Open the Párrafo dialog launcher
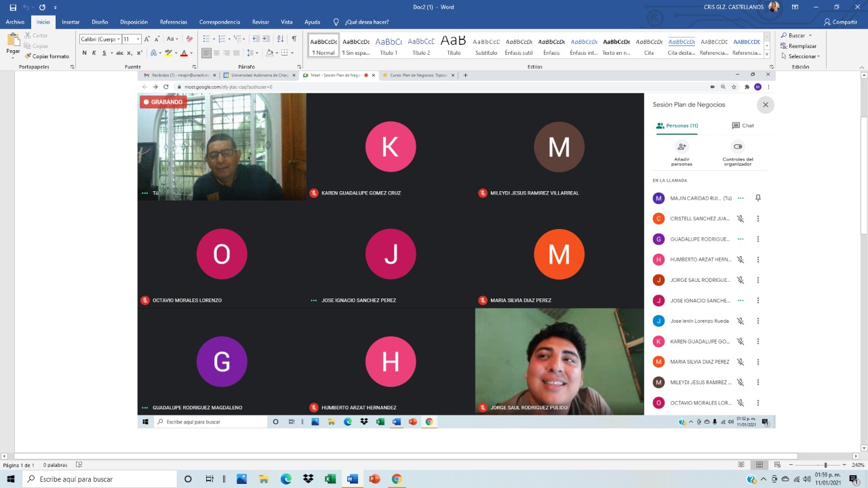Viewport: 868px width, 488px height. (298, 67)
